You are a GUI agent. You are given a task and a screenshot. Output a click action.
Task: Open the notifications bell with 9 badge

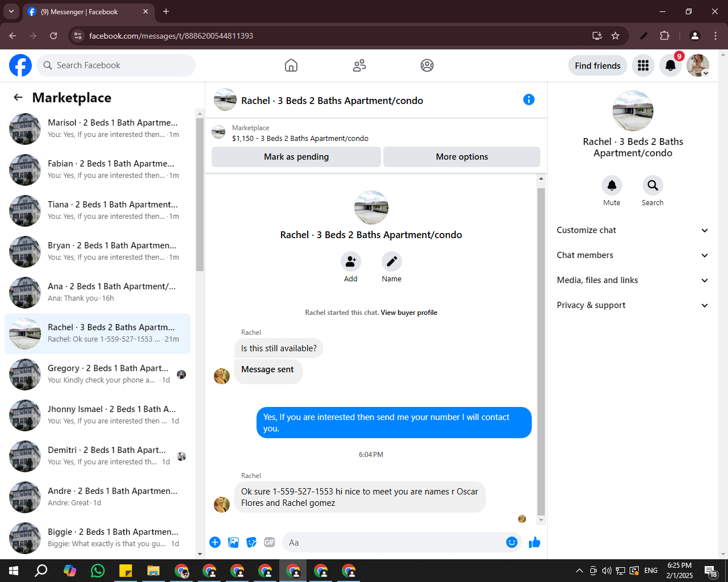coord(671,65)
